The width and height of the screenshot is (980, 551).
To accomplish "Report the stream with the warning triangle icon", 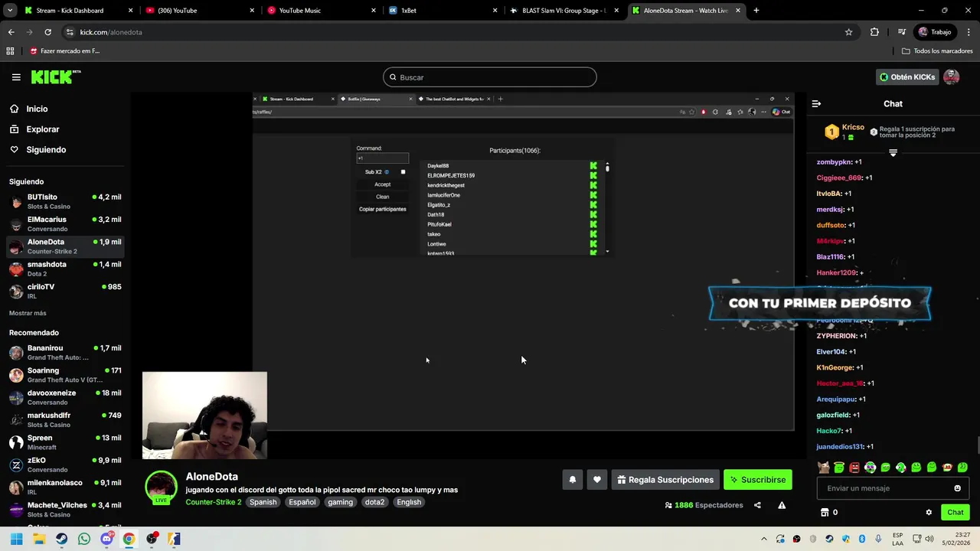I will point(782,505).
